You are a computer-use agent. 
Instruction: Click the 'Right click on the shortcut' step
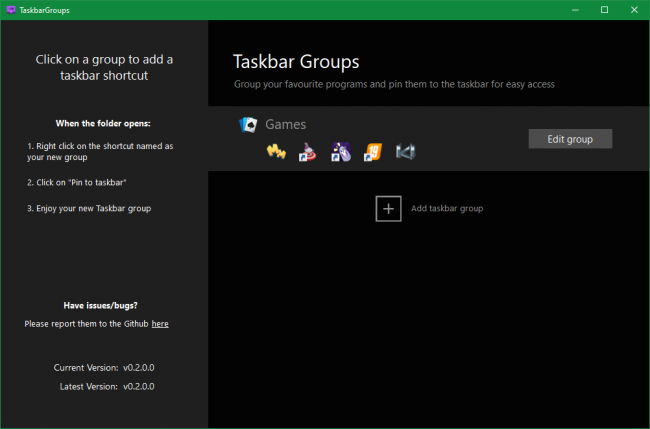100,152
